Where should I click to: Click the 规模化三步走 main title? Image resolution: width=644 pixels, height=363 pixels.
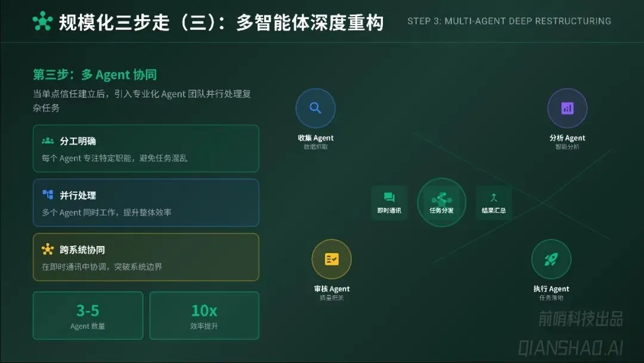(221, 22)
